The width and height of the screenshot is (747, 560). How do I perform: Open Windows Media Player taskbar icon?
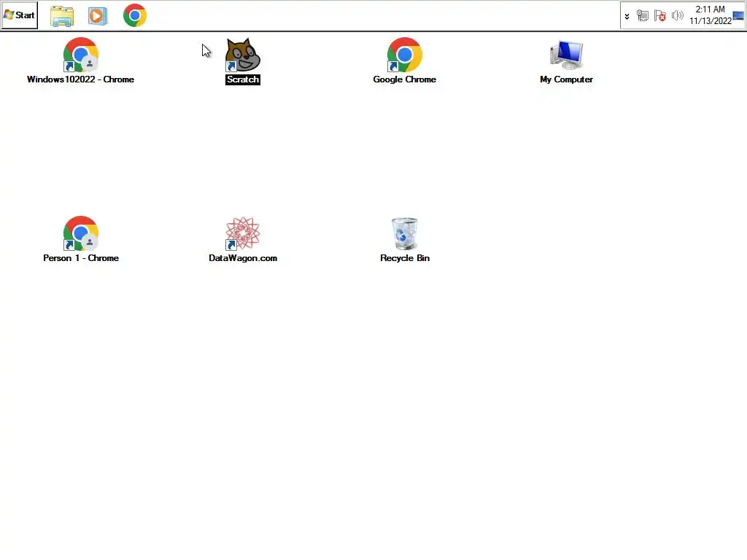(x=98, y=16)
